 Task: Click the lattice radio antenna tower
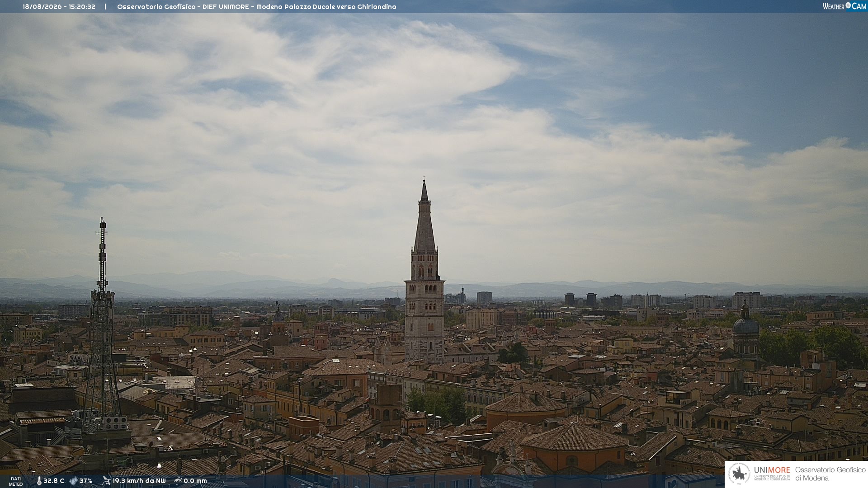pyautogui.click(x=103, y=325)
